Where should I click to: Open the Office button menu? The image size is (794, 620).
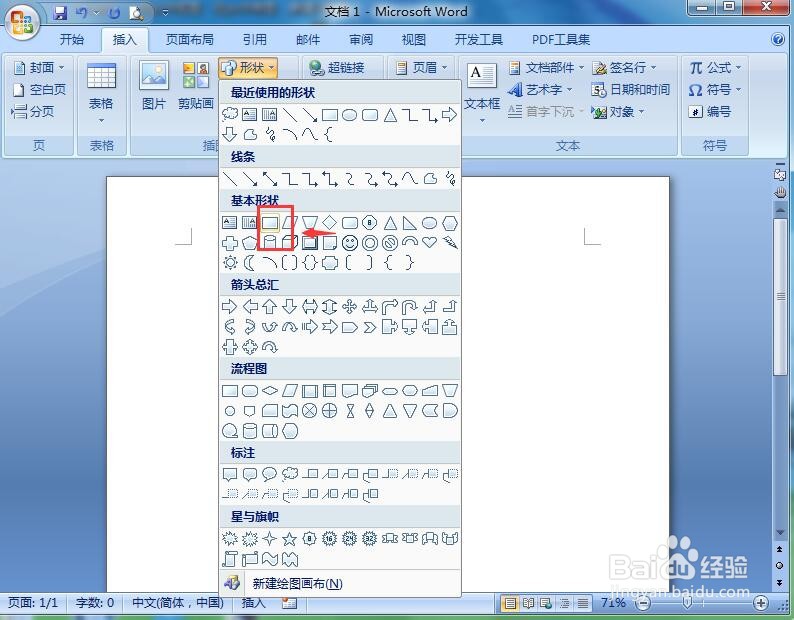click(x=22, y=22)
